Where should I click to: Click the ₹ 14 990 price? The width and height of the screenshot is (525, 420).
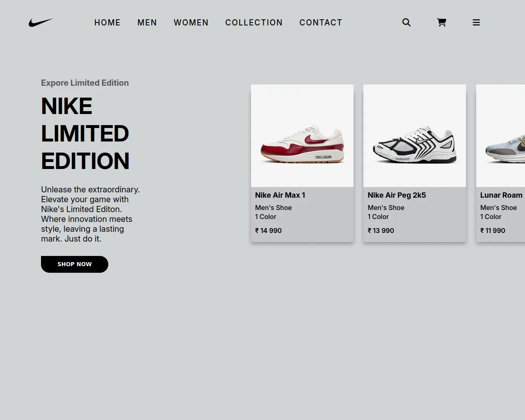coord(268,231)
